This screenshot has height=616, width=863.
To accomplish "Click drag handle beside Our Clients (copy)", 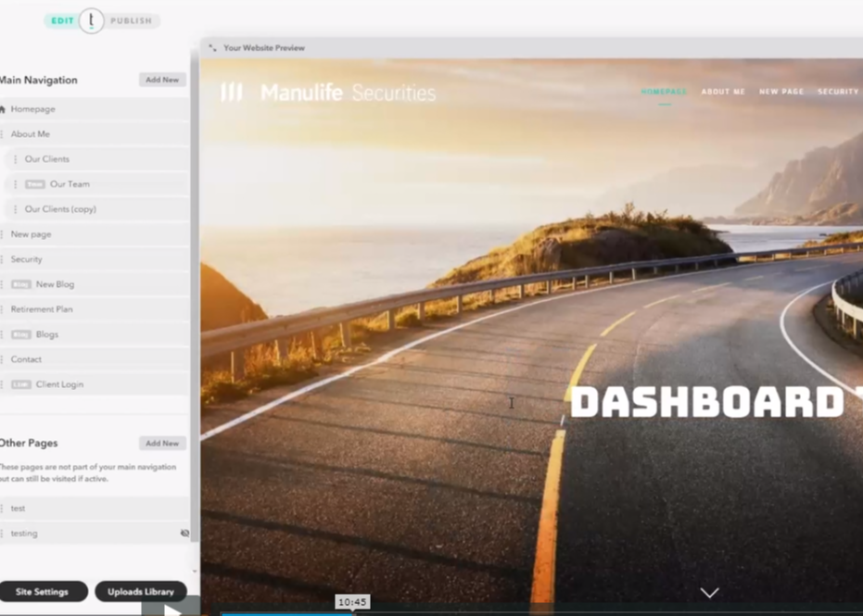I will 15,209.
